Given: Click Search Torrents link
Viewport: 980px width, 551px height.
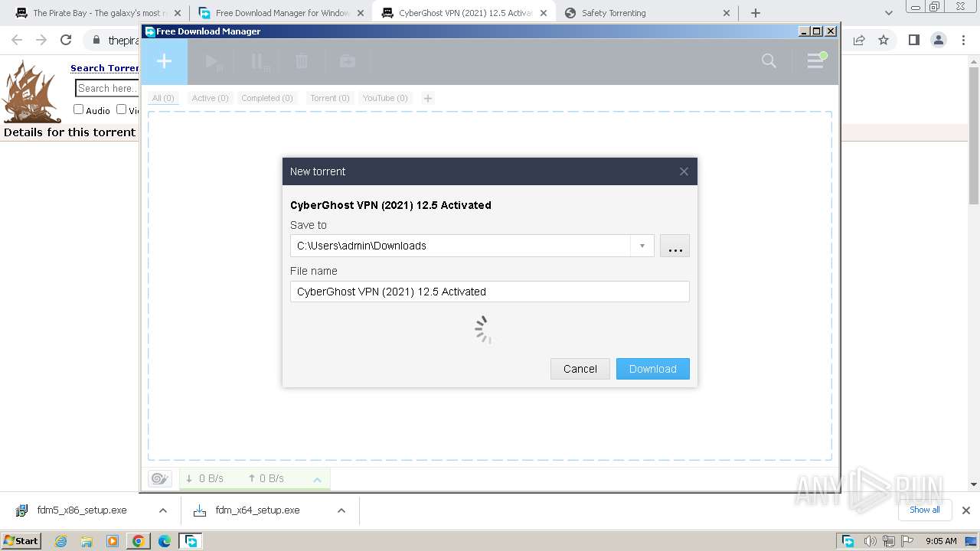Looking at the screenshot, I should [x=105, y=68].
